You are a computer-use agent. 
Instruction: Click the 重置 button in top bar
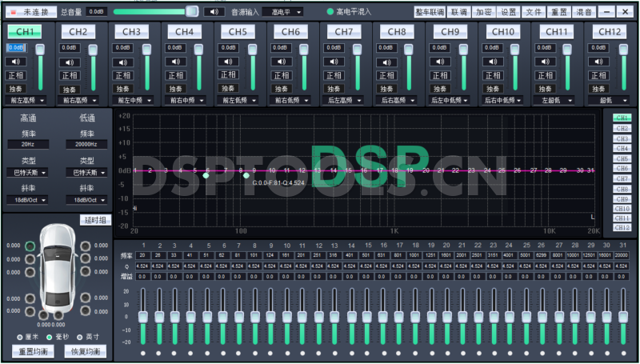pyautogui.click(x=558, y=12)
